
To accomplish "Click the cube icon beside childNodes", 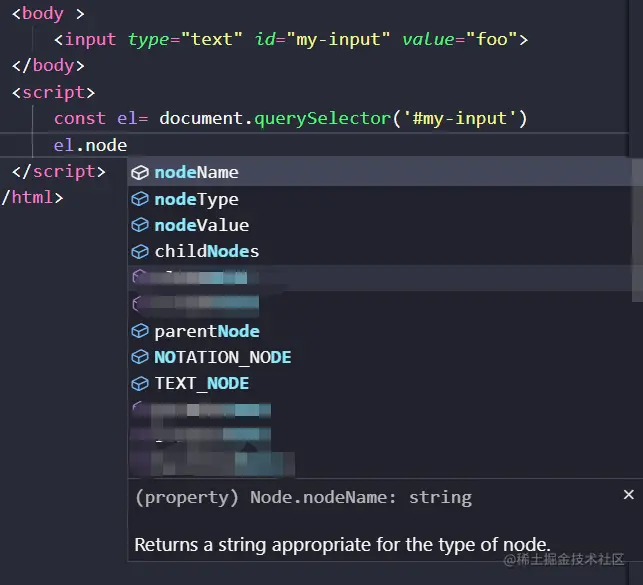I will point(140,251).
